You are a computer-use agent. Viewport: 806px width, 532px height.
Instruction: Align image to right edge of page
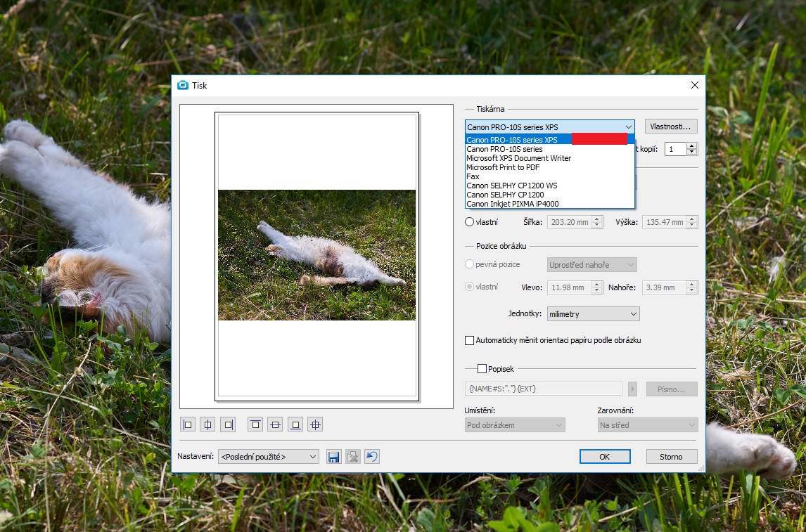(x=228, y=424)
